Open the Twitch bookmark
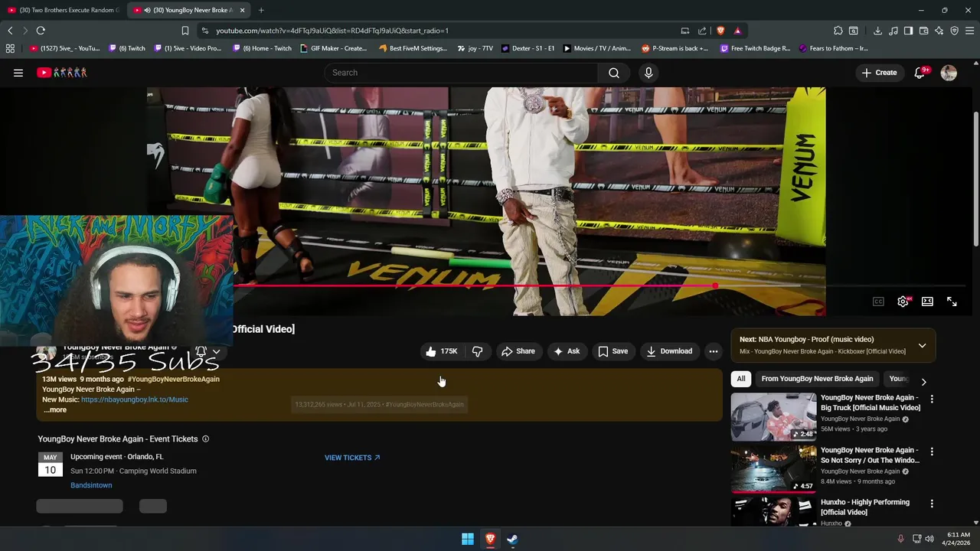Viewport: 980px width, 551px height. (127, 48)
